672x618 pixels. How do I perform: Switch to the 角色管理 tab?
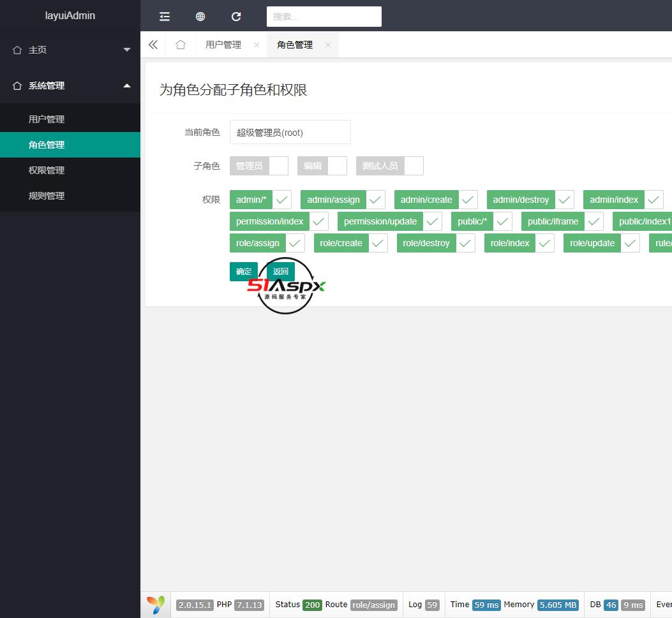pos(295,45)
